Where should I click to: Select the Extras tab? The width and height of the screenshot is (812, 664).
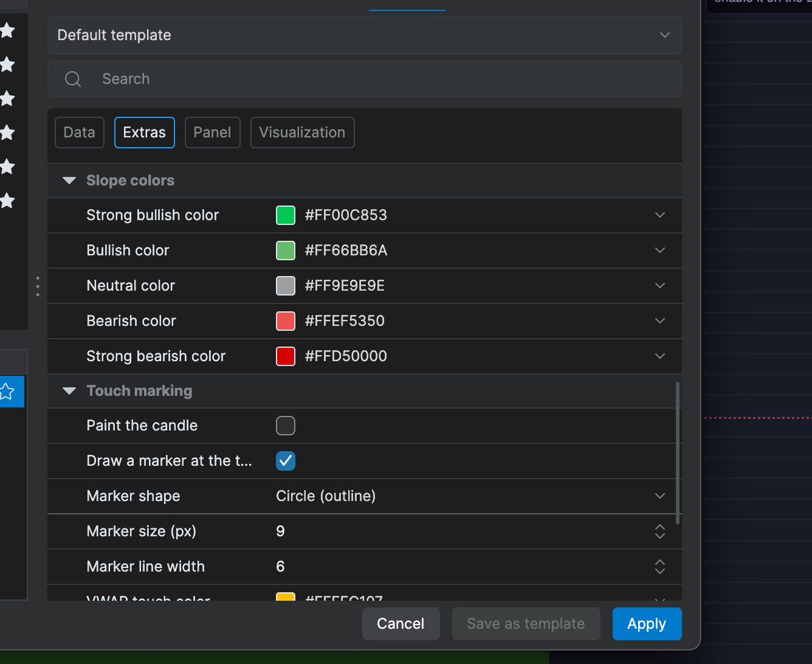[145, 133]
